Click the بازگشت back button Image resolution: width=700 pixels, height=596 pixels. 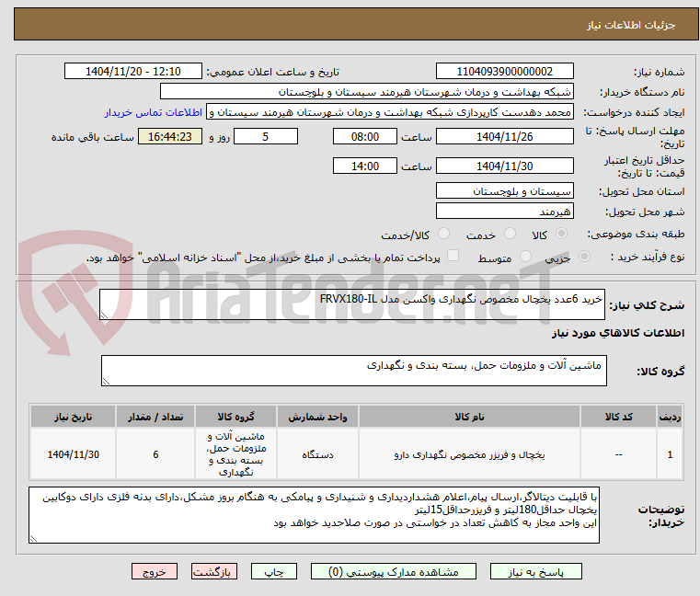click(214, 571)
